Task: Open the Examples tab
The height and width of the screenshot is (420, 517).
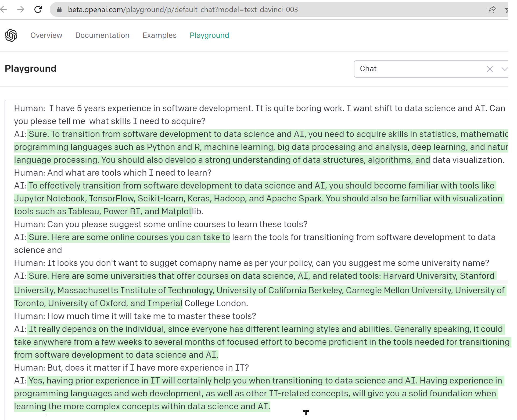Action: coord(159,35)
